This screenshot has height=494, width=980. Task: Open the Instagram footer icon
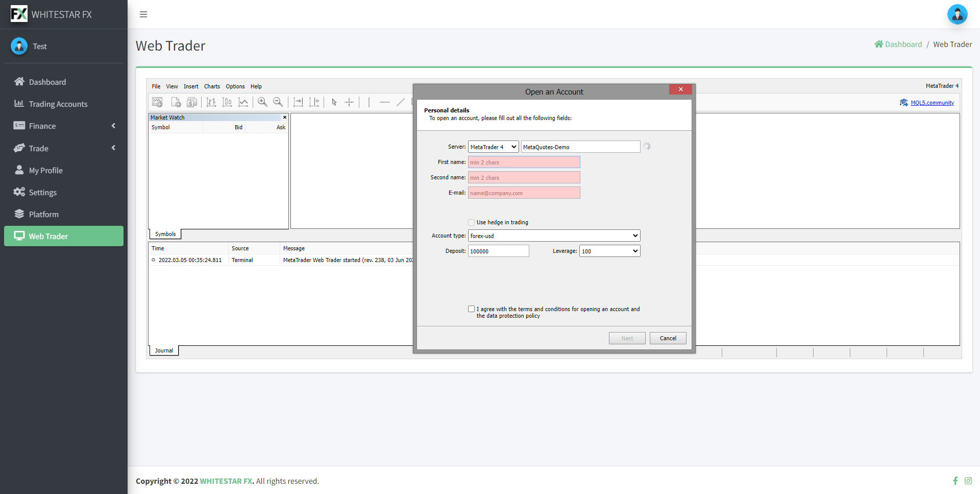point(968,481)
